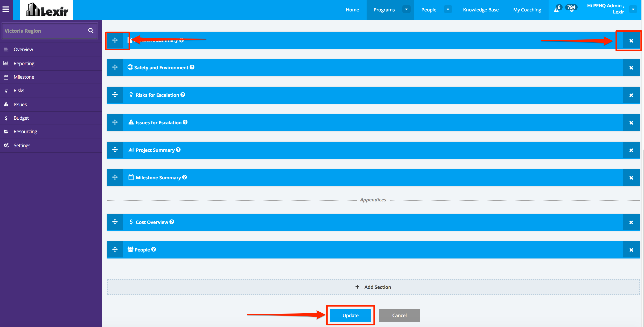The height and width of the screenshot is (327, 644).
Task: Open Budget in the sidebar
Action: [21, 118]
